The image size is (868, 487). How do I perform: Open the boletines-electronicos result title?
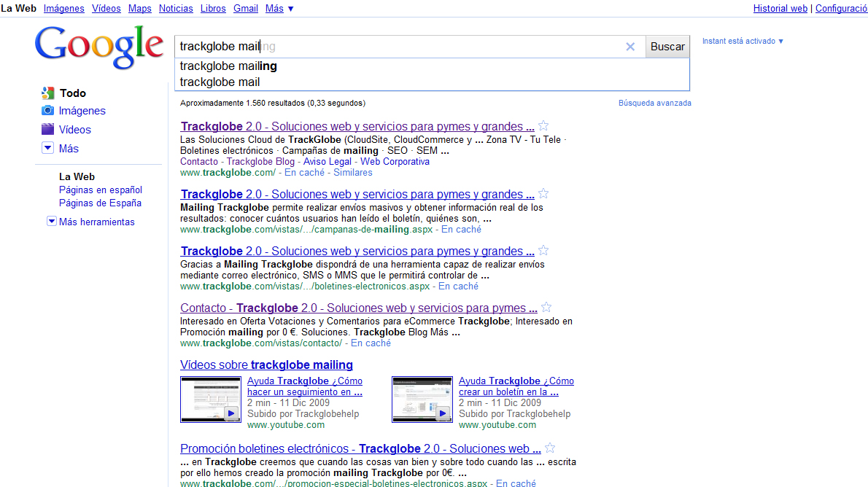pyautogui.click(x=357, y=252)
